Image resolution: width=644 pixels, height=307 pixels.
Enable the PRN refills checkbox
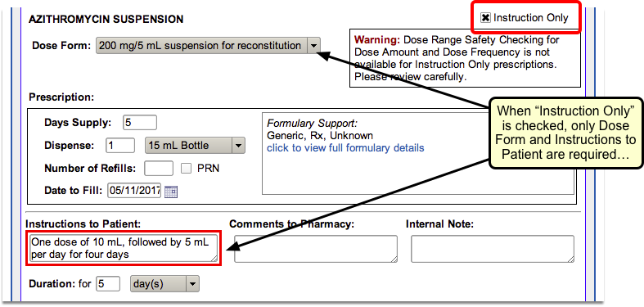pyautogui.click(x=186, y=169)
